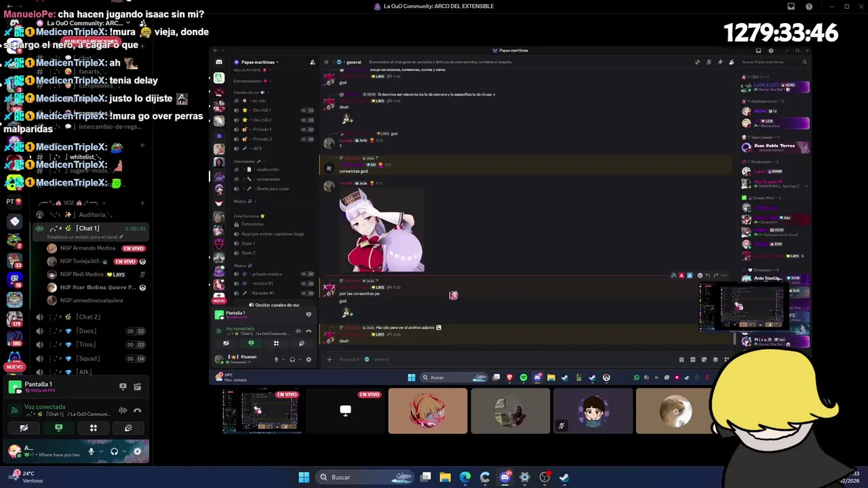Click the taskbar Buscar search box
The height and width of the screenshot is (488, 868).
366,477
